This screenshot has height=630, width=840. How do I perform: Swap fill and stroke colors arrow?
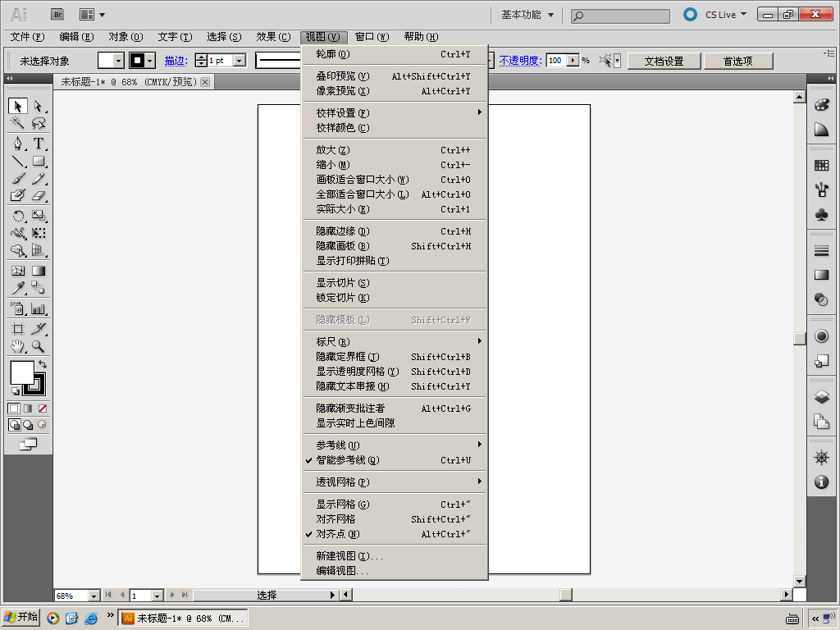click(x=43, y=364)
